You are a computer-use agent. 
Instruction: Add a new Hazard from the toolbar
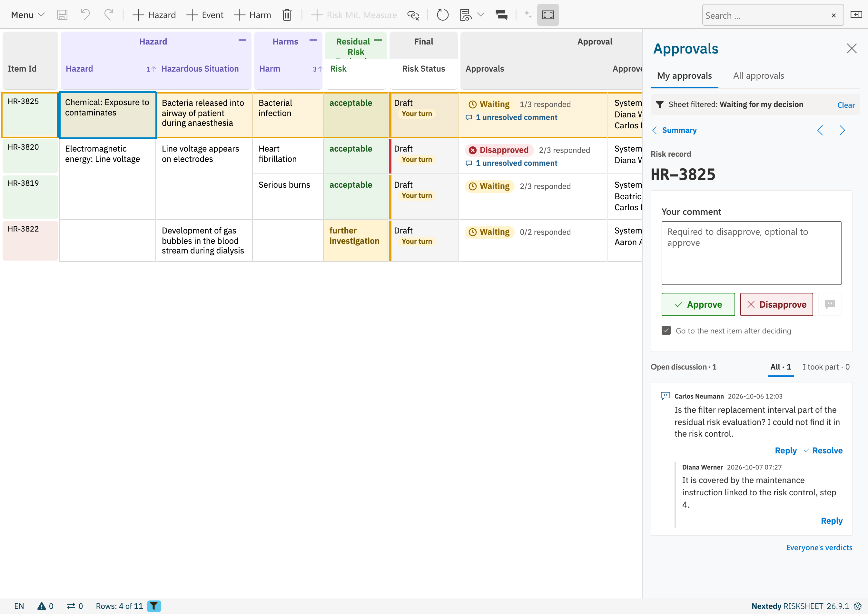(x=154, y=15)
